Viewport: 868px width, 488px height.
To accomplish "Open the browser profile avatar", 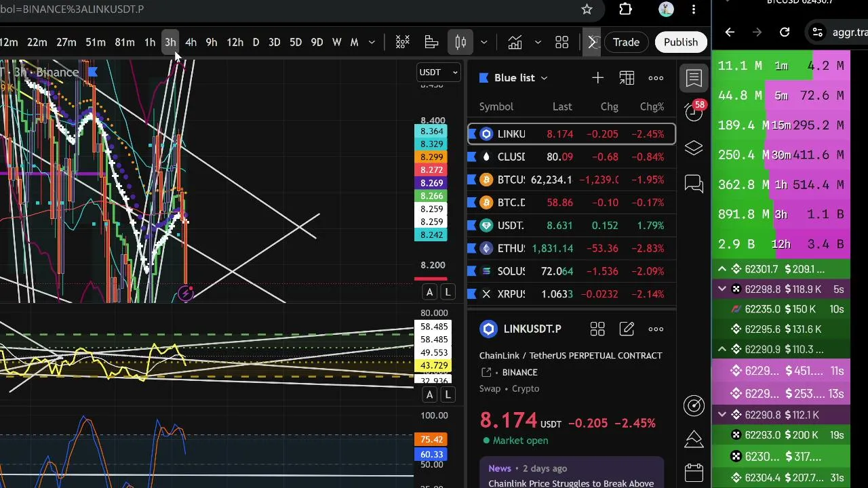I will pos(666,9).
